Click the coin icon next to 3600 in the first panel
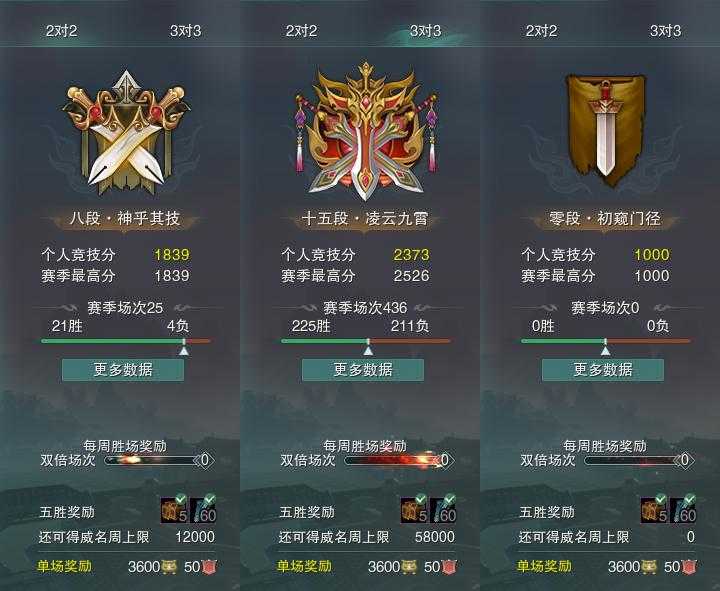This screenshot has height=591, width=720. coord(169,567)
